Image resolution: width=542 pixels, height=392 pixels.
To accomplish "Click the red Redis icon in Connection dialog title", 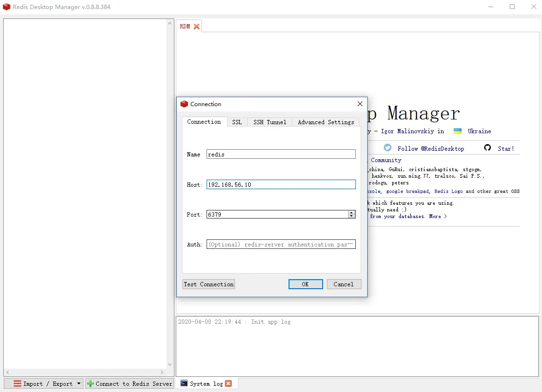I will pyautogui.click(x=184, y=104).
